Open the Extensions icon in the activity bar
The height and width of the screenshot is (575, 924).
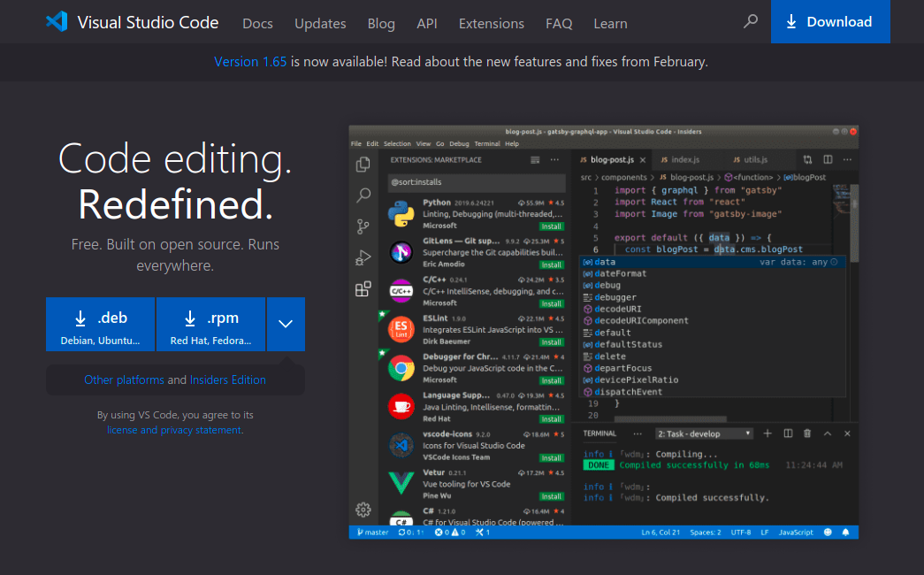point(363,289)
